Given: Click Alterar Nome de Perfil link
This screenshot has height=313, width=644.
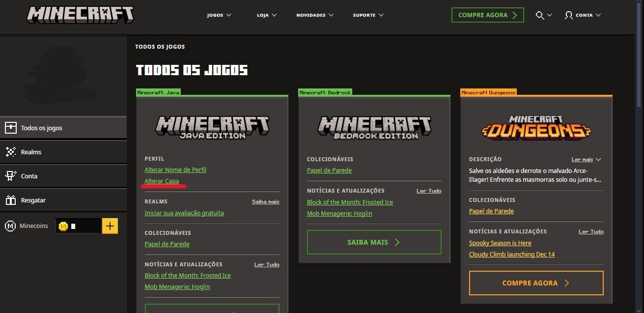Looking at the screenshot, I should (x=175, y=170).
